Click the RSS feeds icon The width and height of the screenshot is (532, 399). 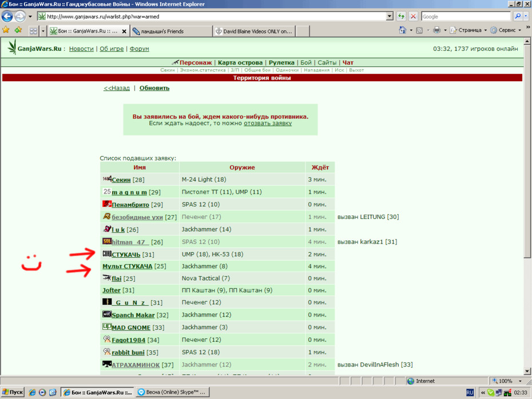click(x=419, y=30)
